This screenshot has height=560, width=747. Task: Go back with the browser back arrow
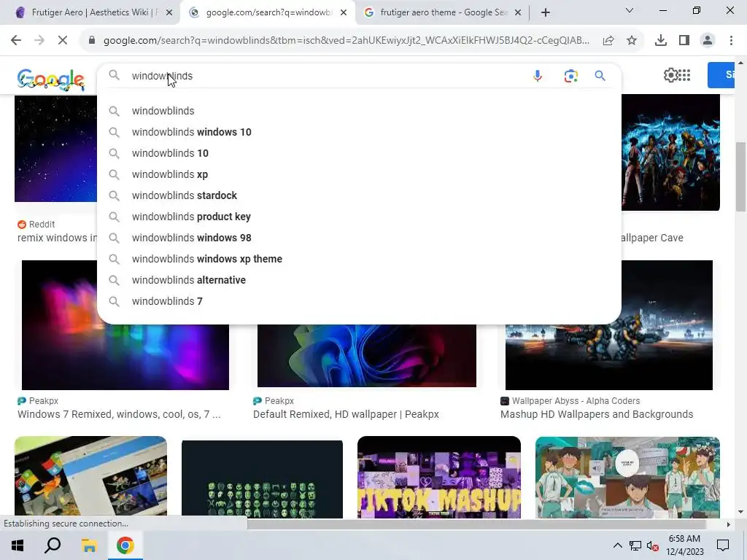click(16, 41)
